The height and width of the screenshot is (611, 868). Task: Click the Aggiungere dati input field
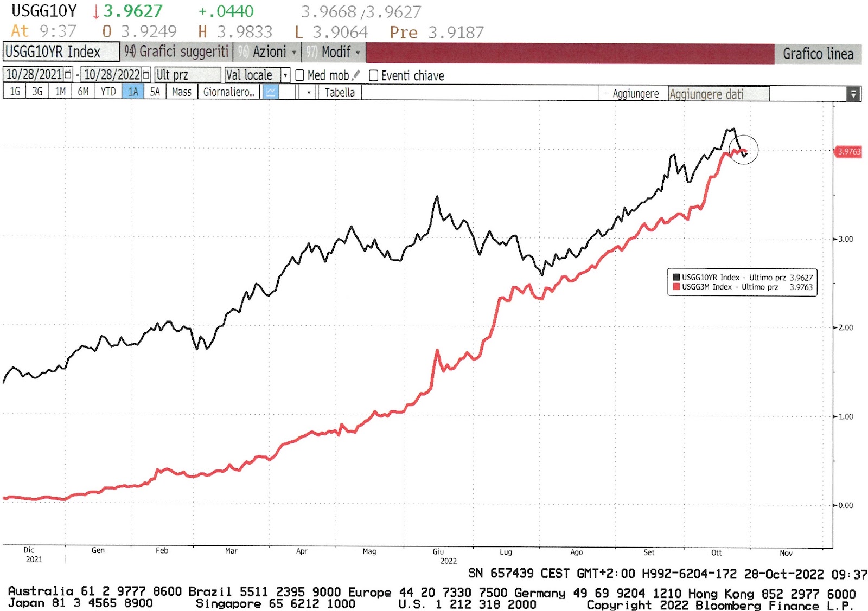point(719,94)
